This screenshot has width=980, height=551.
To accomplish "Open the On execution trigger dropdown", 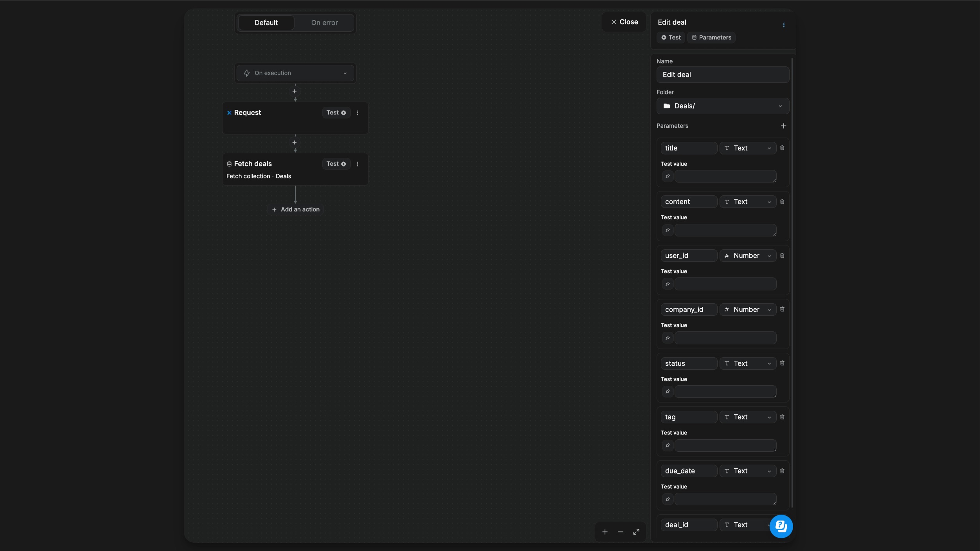I will 295,73.
